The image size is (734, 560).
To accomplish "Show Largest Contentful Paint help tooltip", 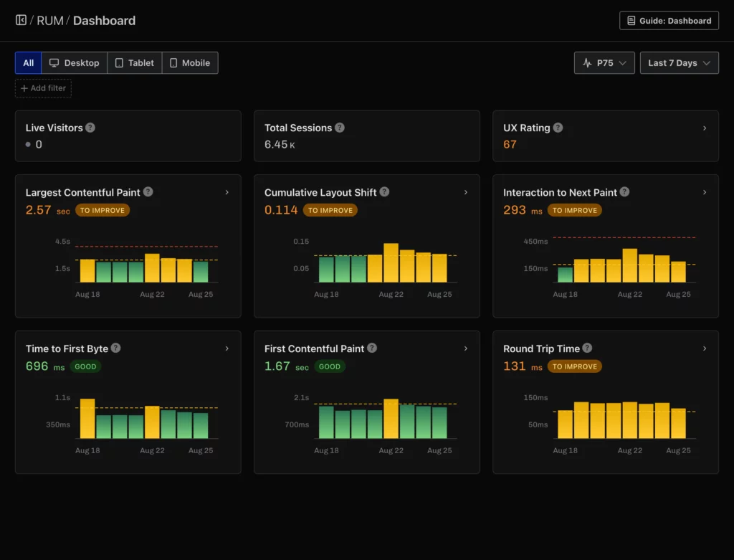I will click(148, 192).
